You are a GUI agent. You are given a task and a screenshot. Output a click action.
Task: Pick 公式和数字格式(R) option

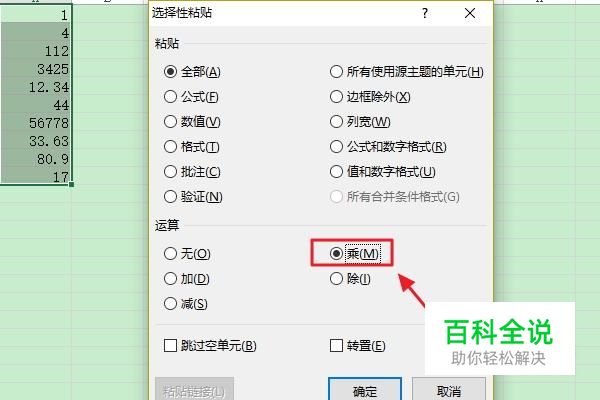pos(388,147)
